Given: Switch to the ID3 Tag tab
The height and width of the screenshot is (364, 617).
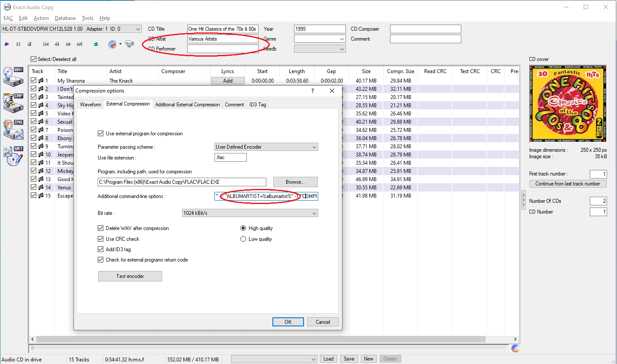Looking at the screenshot, I should [258, 105].
